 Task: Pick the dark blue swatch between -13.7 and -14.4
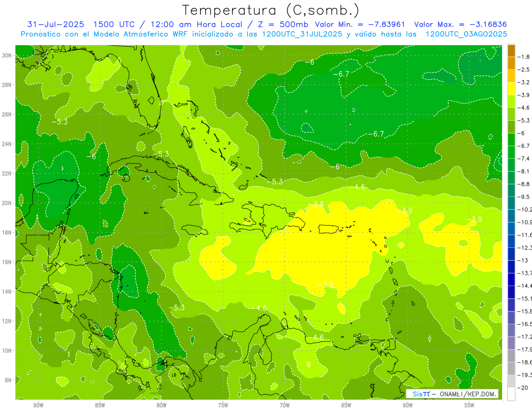[x=511, y=279]
